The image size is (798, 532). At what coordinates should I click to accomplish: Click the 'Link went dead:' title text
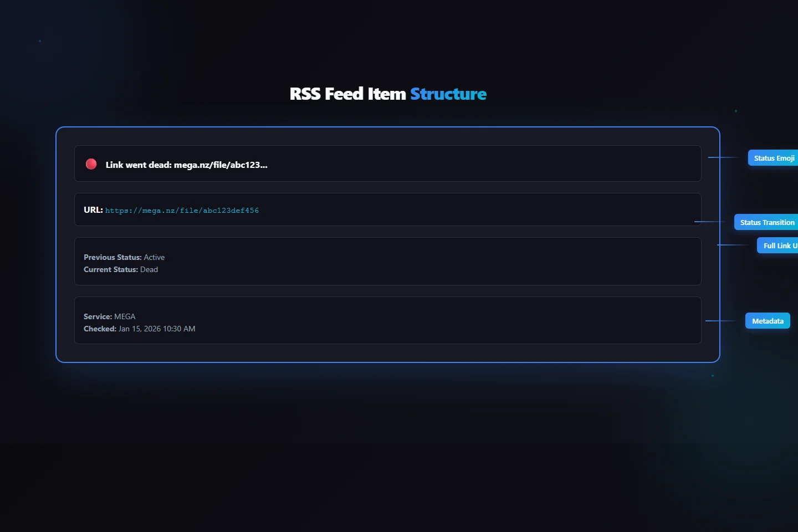tap(139, 165)
